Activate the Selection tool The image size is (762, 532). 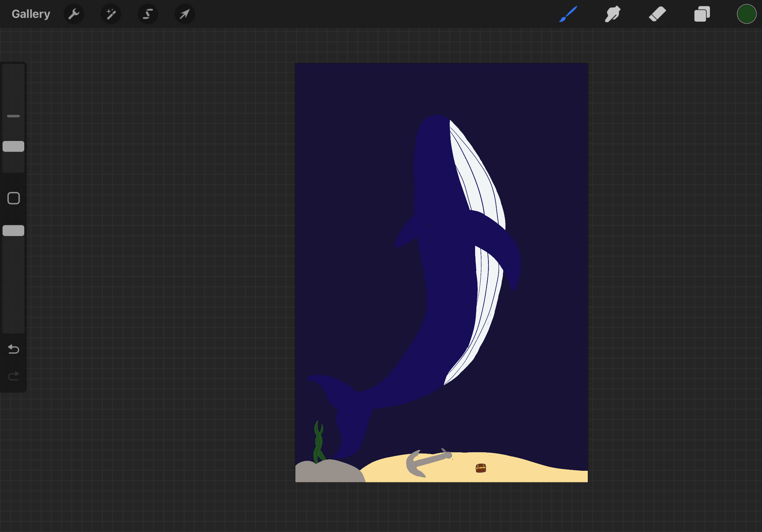[148, 14]
